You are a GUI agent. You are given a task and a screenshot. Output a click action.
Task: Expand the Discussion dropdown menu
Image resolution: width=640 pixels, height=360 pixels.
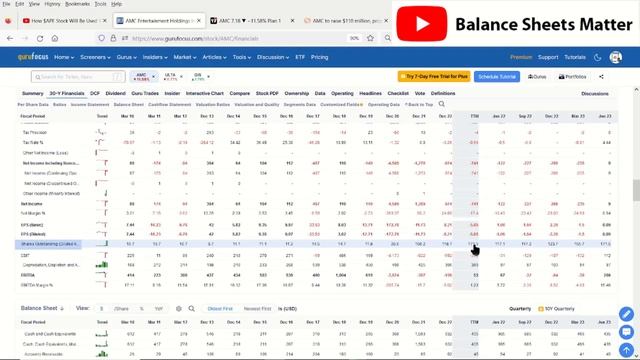coord(273,57)
